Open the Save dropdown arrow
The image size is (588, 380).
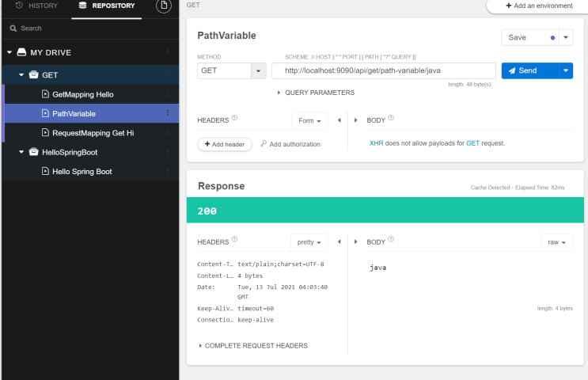[566, 37]
